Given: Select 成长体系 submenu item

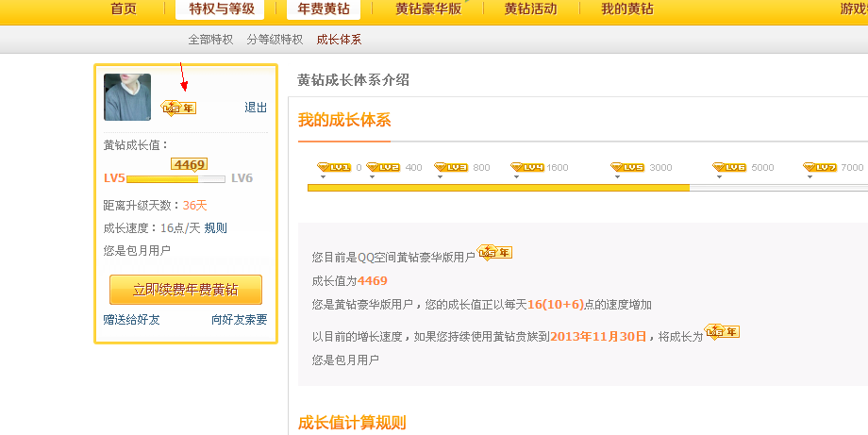Looking at the screenshot, I should pyautogui.click(x=339, y=40).
